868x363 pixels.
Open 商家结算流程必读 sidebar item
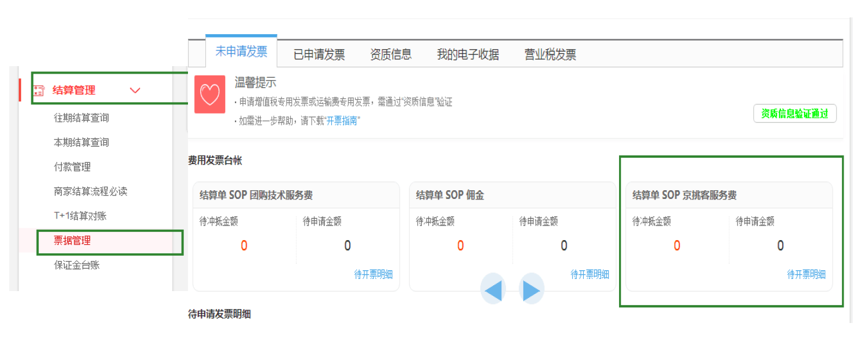coord(90,191)
